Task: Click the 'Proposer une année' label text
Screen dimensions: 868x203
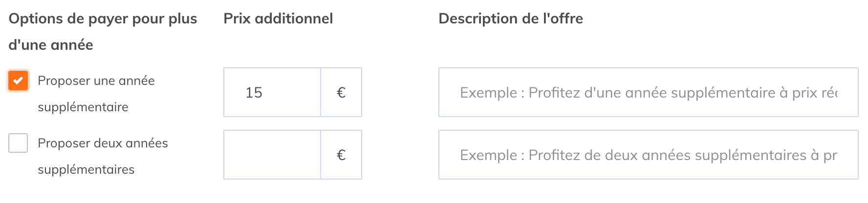Action: click(96, 81)
